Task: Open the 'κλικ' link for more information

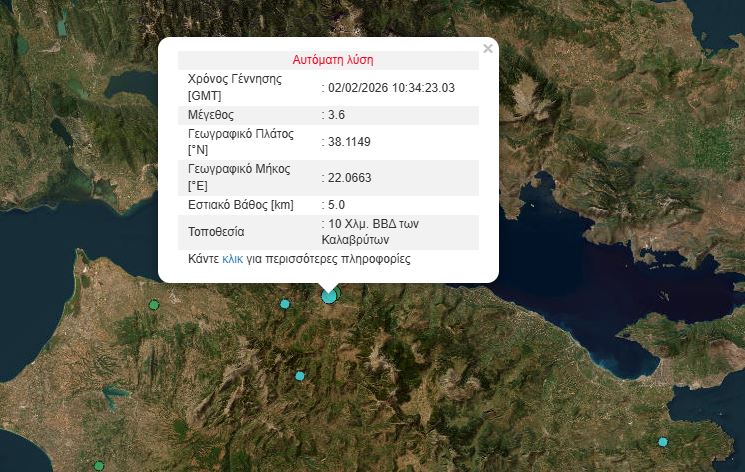Action: [x=232, y=259]
